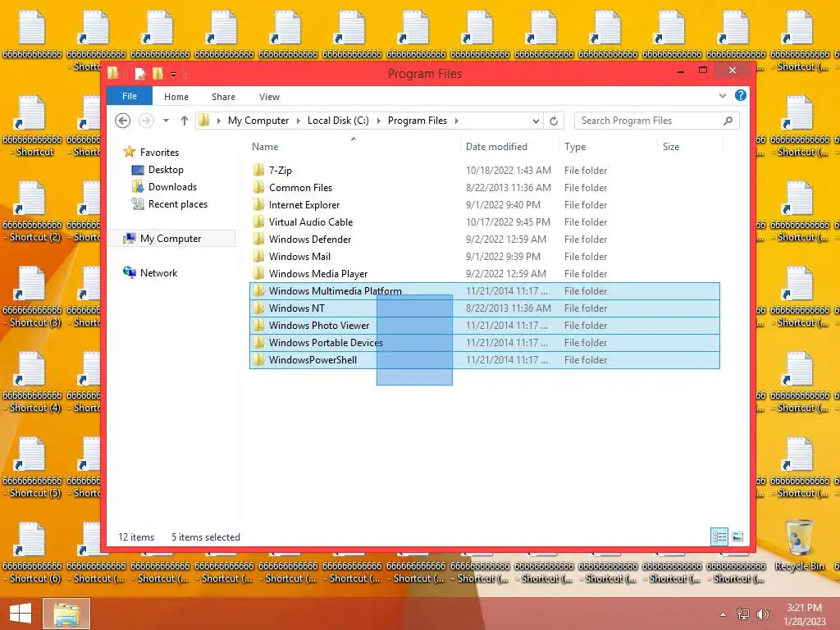
Task: Select the WindowsPowerShell folder icon
Action: [x=258, y=360]
